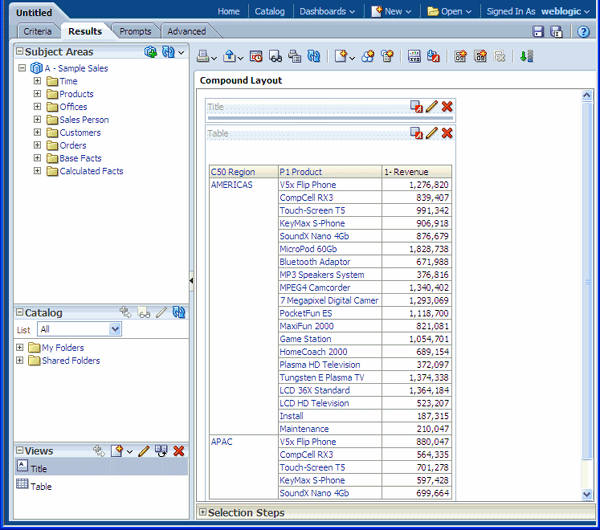The width and height of the screenshot is (600, 530).
Task: Open the Catalog List dropdown
Action: (115, 329)
